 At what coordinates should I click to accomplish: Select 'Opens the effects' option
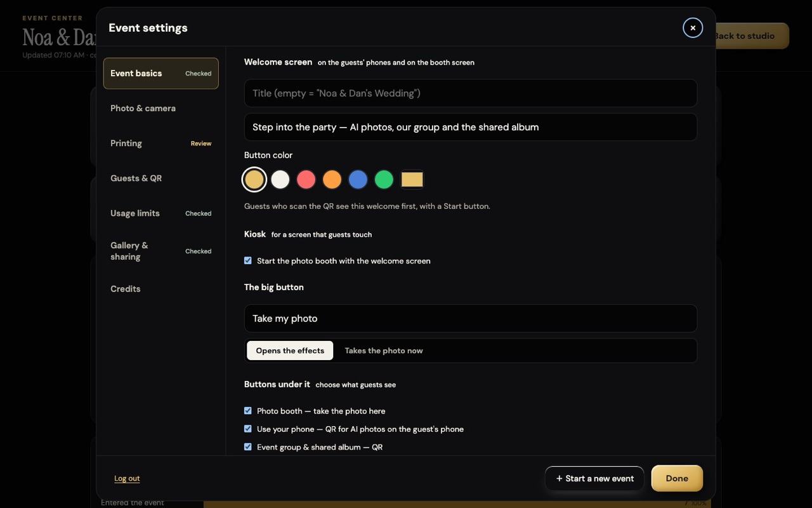(x=290, y=351)
